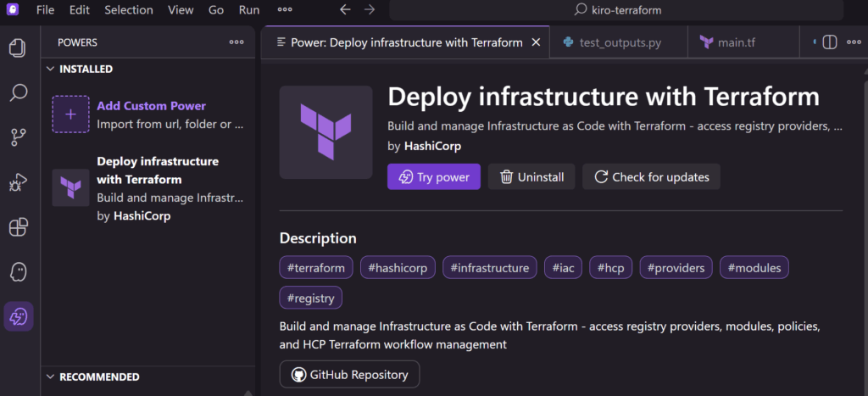Open the Explorer icon in activity bar

(x=18, y=48)
